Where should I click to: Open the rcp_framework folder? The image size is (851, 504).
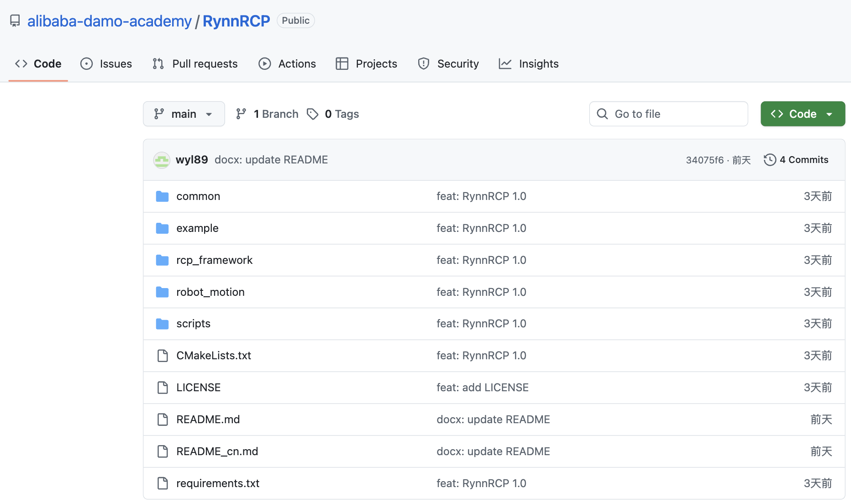214,260
